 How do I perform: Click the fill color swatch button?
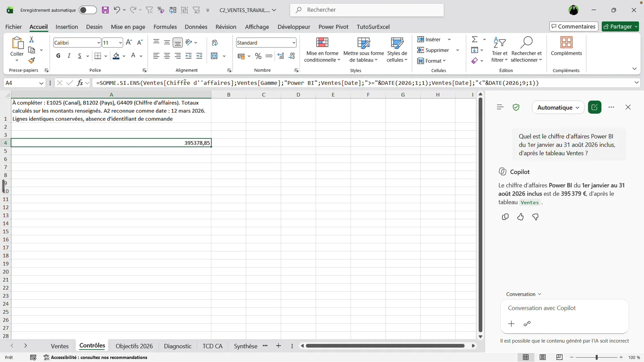[116, 56]
